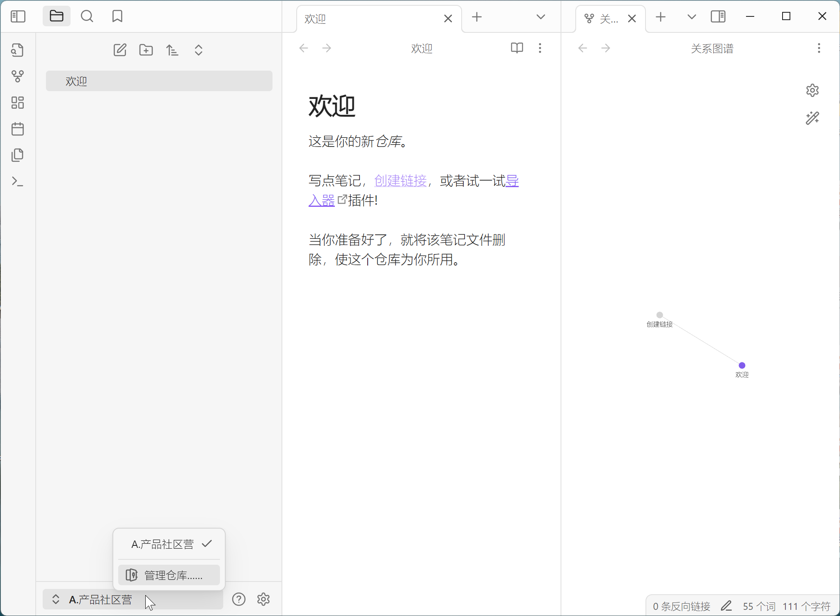840x616 pixels.
Task: Click the 欢迎 node in graph
Action: tap(742, 365)
